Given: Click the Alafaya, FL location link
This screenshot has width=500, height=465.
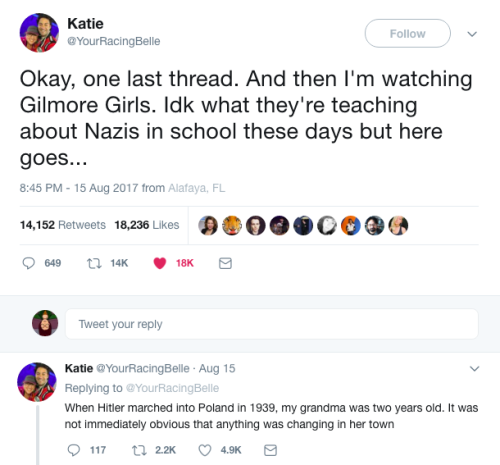Looking at the screenshot, I should [197, 188].
